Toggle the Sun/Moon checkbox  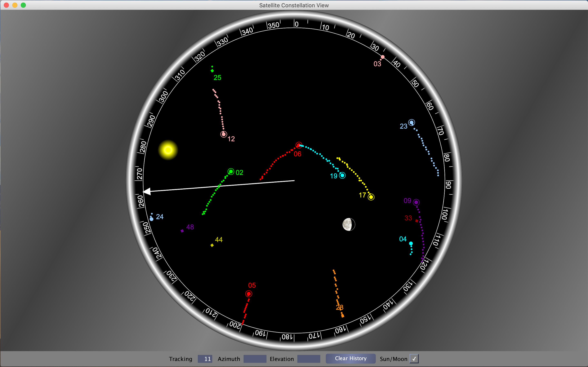414,358
